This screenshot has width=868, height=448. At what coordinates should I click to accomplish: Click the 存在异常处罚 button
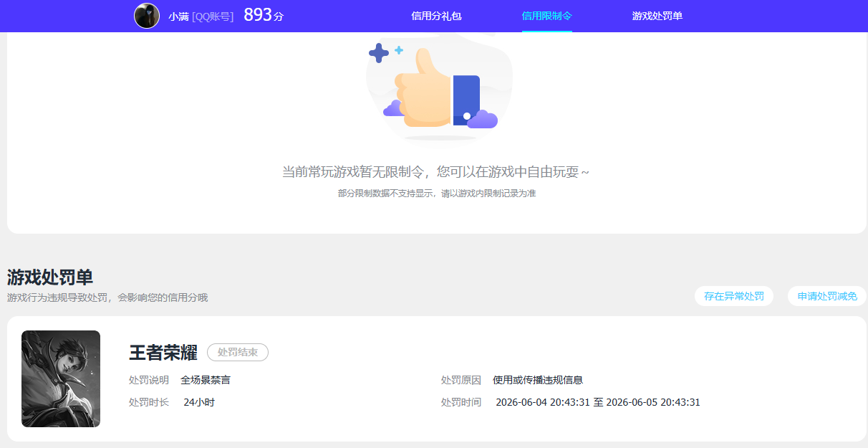[x=734, y=296]
